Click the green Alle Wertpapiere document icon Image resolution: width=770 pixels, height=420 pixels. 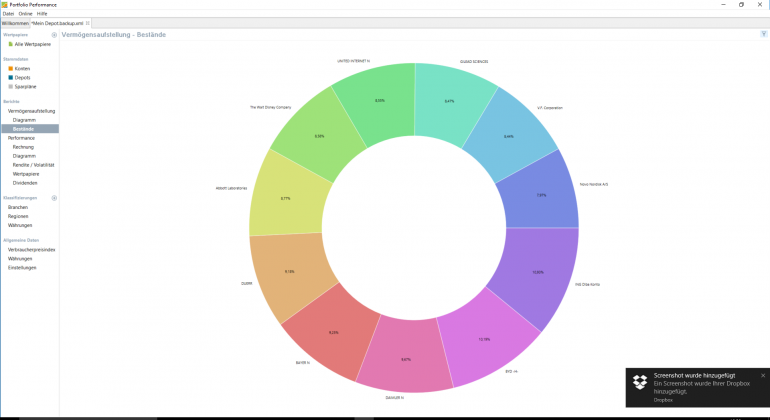tap(10, 44)
